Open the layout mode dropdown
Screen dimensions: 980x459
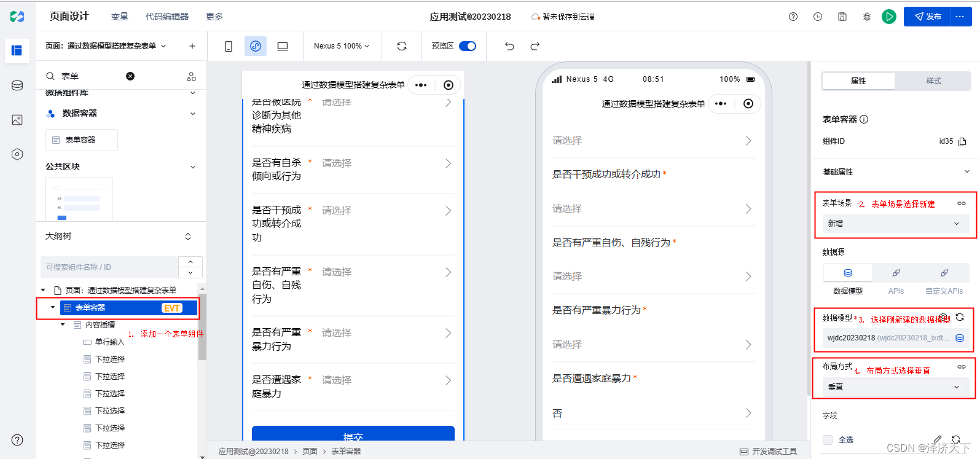(896, 387)
